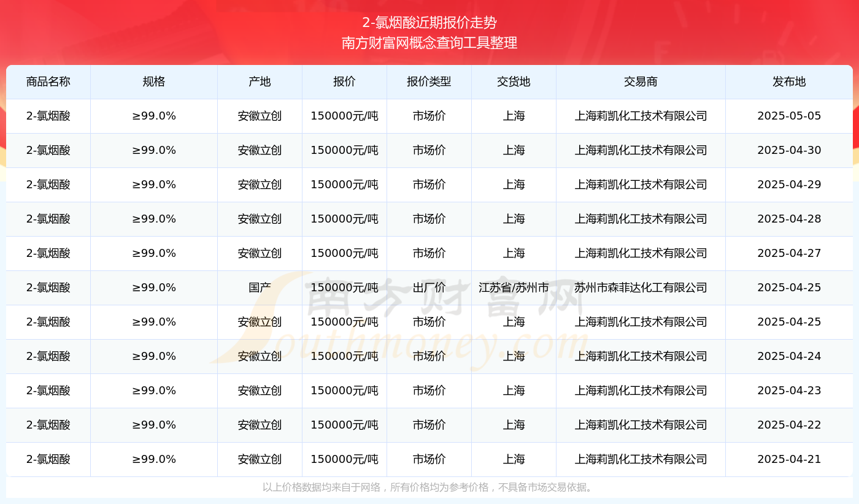Image resolution: width=859 pixels, height=504 pixels.
Task: Click the 报价 column header
Action: 344,82
